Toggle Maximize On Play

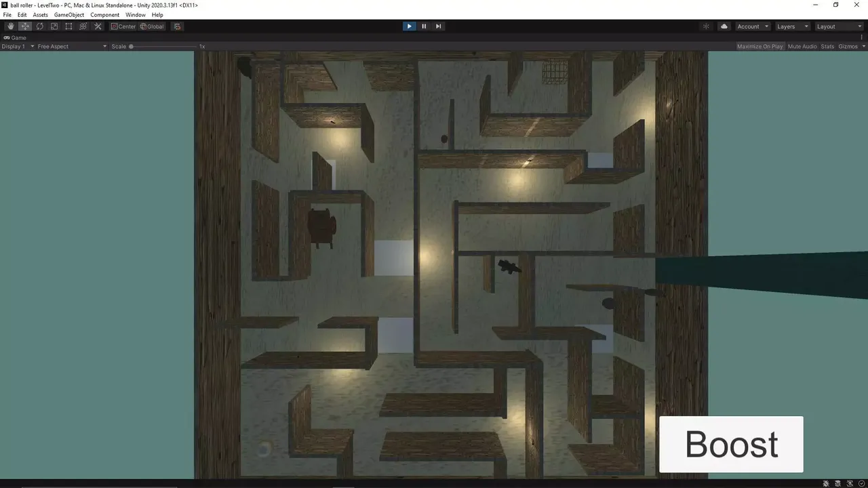759,46
